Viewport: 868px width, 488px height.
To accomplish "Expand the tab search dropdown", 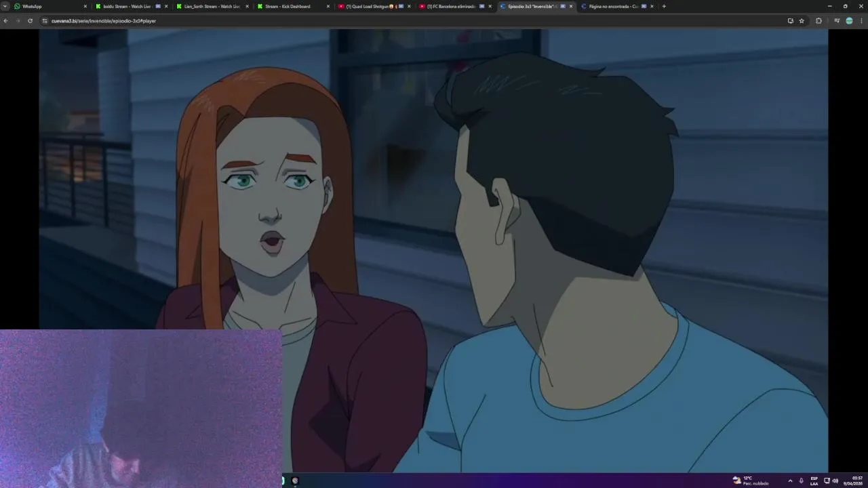I will point(5,6).
